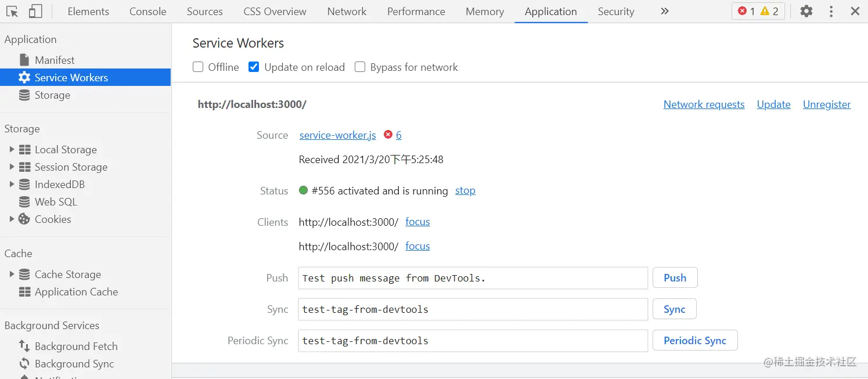Enable the Offline checkbox

pyautogui.click(x=198, y=67)
